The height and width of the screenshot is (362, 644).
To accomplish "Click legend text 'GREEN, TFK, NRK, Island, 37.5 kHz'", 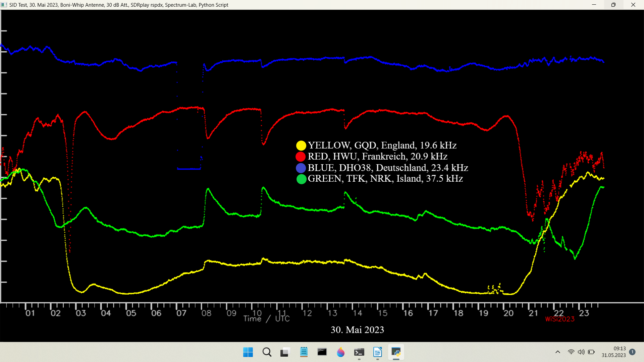I will [385, 178].
